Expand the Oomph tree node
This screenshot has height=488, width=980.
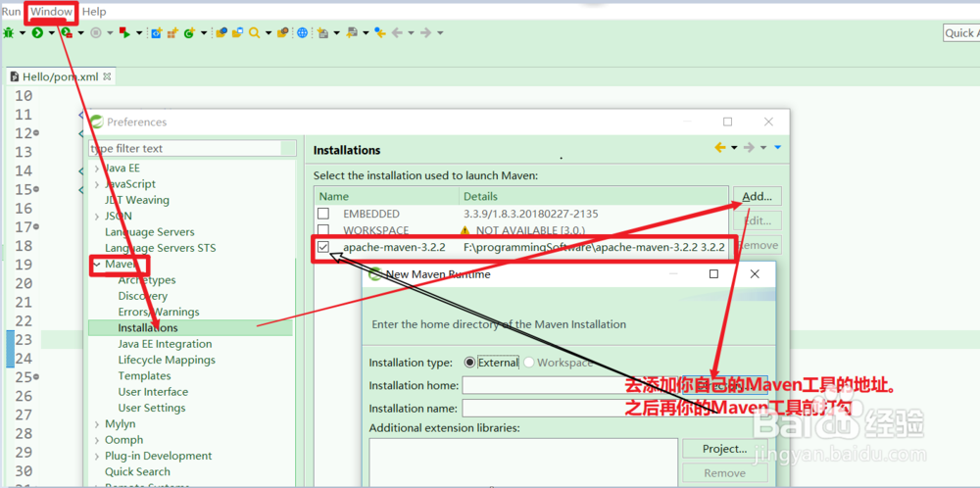97,440
